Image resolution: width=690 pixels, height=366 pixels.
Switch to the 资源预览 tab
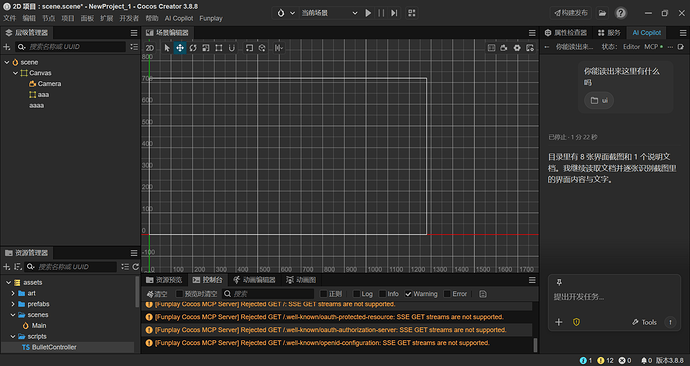pos(164,280)
